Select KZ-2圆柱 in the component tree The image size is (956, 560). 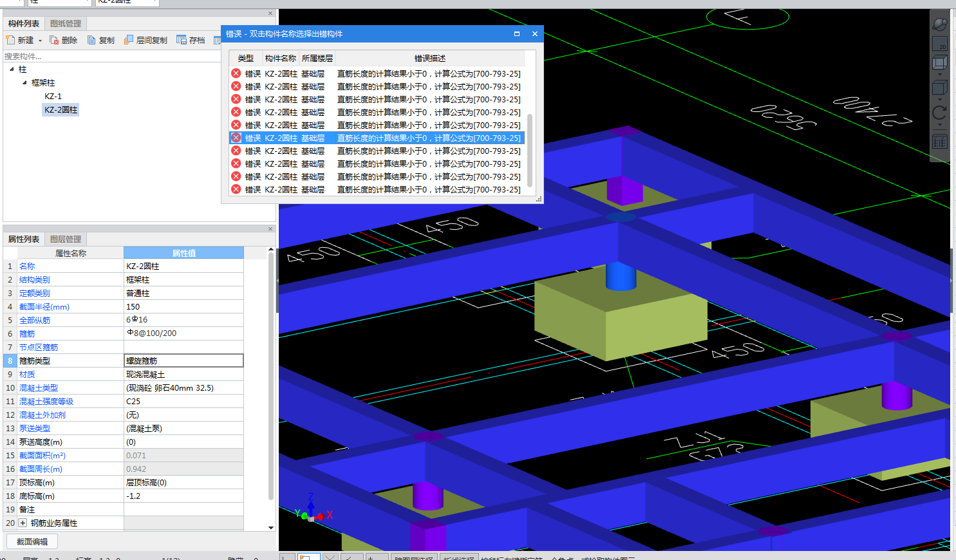click(61, 110)
